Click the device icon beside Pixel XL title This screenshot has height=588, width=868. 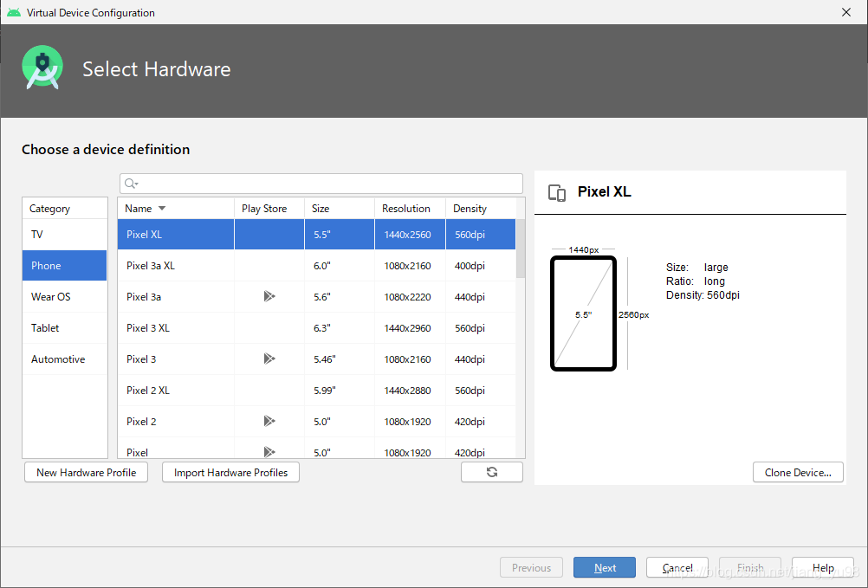[557, 192]
